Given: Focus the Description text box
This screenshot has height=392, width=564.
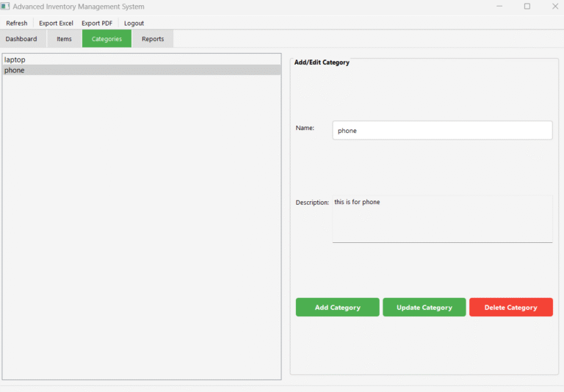Looking at the screenshot, I should [442, 219].
